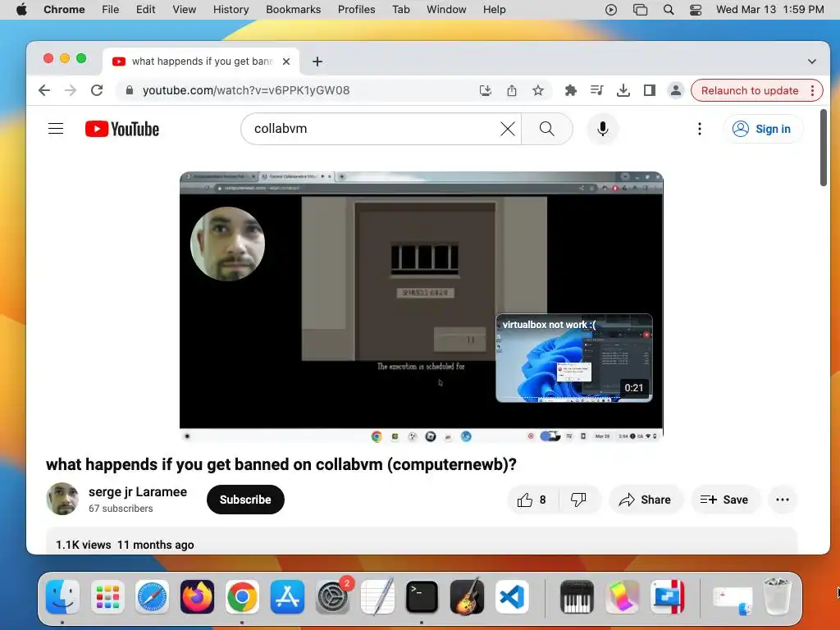840x630 pixels.
Task: Open Launchpad from the Dock
Action: point(107,596)
